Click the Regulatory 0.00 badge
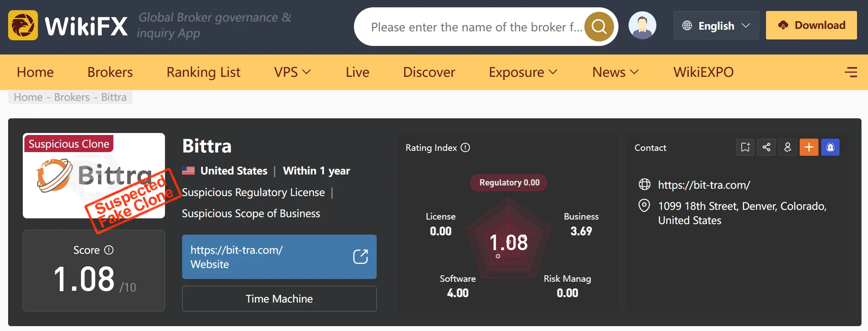 pos(509,183)
